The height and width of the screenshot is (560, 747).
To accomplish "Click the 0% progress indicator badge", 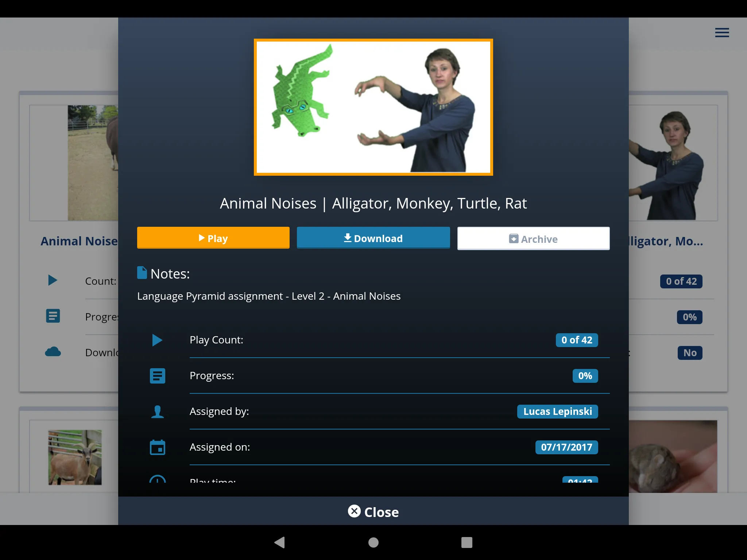I will [585, 375].
